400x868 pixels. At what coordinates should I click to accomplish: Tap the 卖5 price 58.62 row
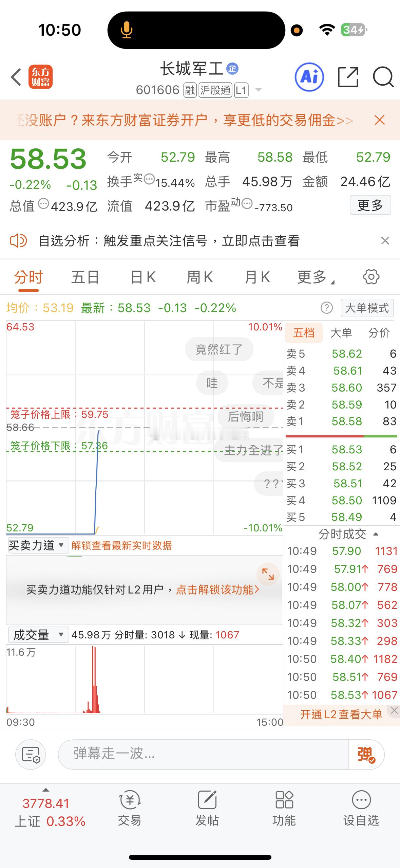[341, 354]
